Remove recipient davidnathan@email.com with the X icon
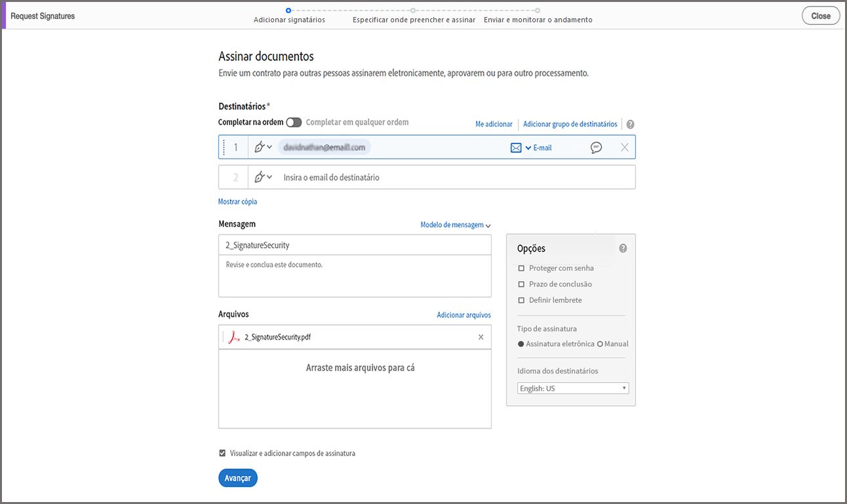847x504 pixels. 624,147
